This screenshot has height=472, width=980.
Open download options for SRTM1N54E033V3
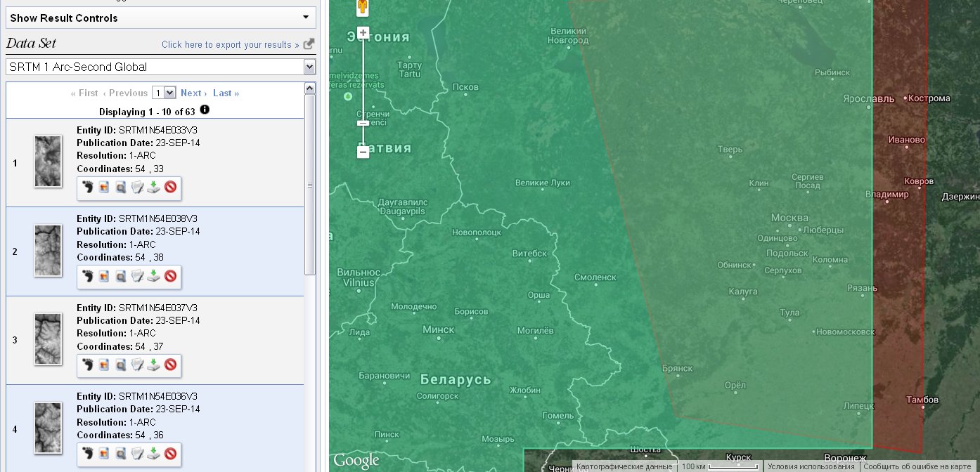coord(153,188)
